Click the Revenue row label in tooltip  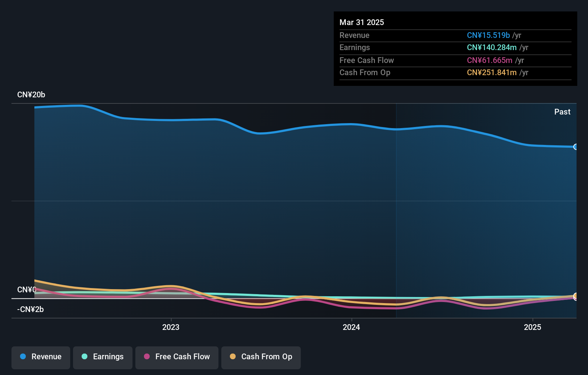pos(354,35)
